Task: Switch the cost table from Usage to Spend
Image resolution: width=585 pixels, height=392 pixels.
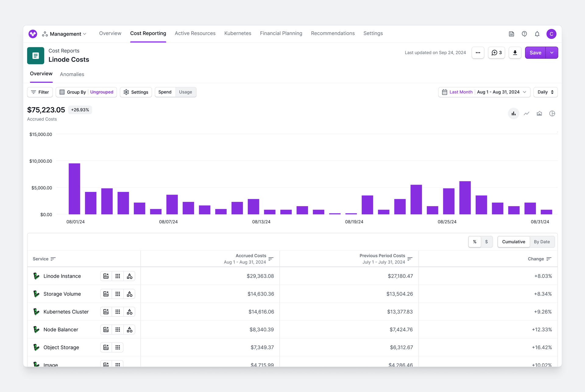Action: [165, 92]
